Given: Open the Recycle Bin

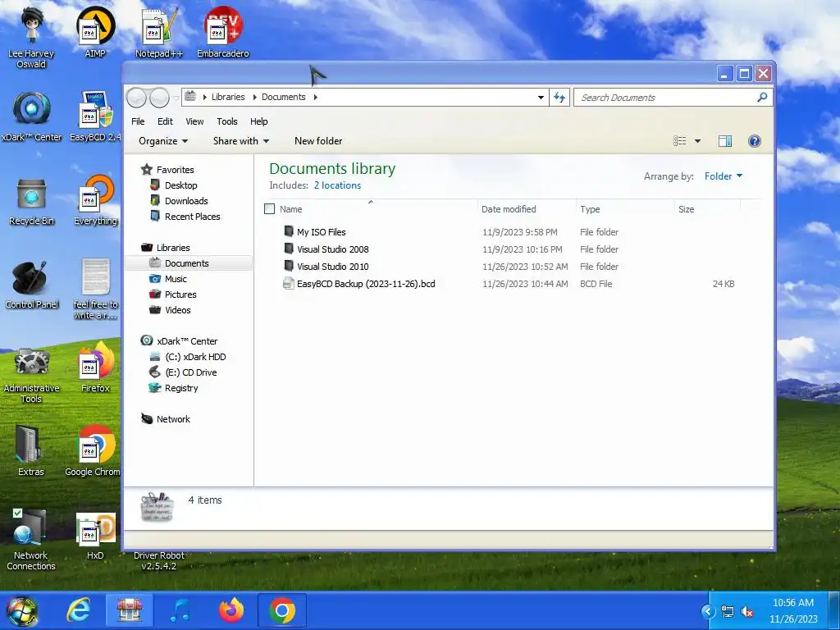Looking at the screenshot, I should (x=31, y=201).
